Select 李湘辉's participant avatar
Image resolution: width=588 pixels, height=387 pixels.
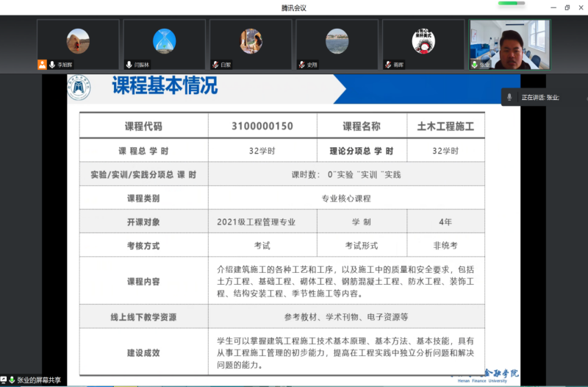[x=78, y=41]
